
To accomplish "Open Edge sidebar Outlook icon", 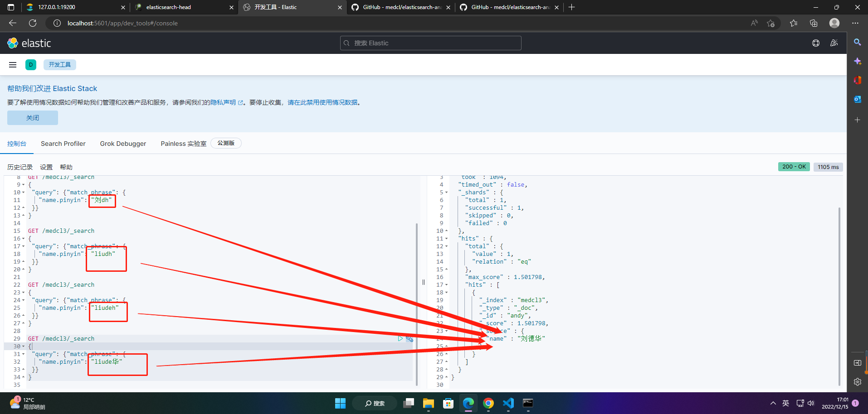I will point(858,99).
